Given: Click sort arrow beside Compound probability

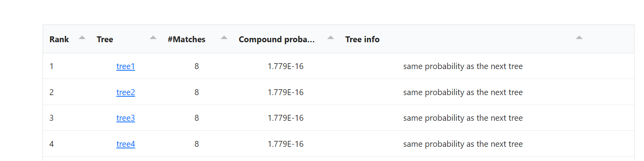Looking at the screenshot, I should tap(331, 38).
